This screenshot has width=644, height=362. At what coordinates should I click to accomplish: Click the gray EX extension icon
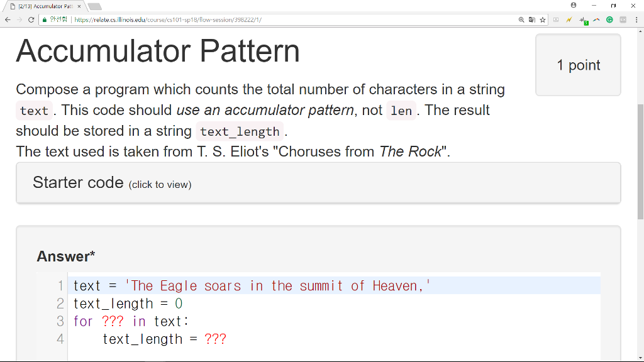click(x=623, y=19)
